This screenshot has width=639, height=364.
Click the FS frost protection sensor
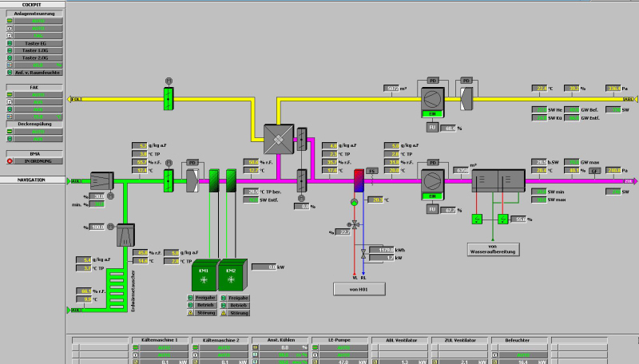click(x=371, y=172)
